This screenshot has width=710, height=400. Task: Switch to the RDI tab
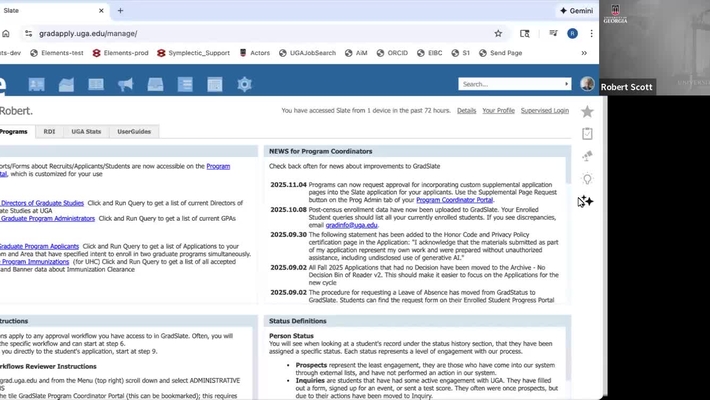click(x=50, y=132)
